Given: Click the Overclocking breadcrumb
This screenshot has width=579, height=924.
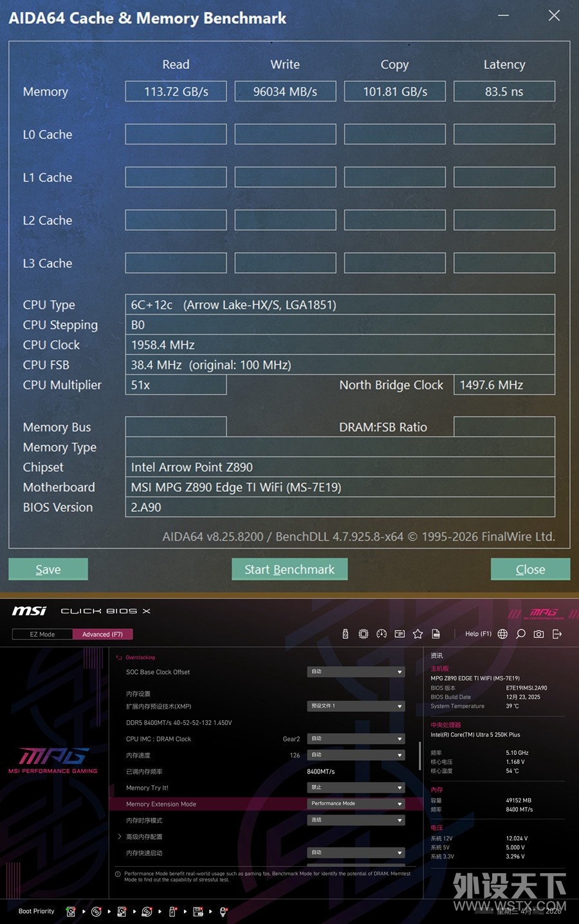Looking at the screenshot, I should coord(140,657).
